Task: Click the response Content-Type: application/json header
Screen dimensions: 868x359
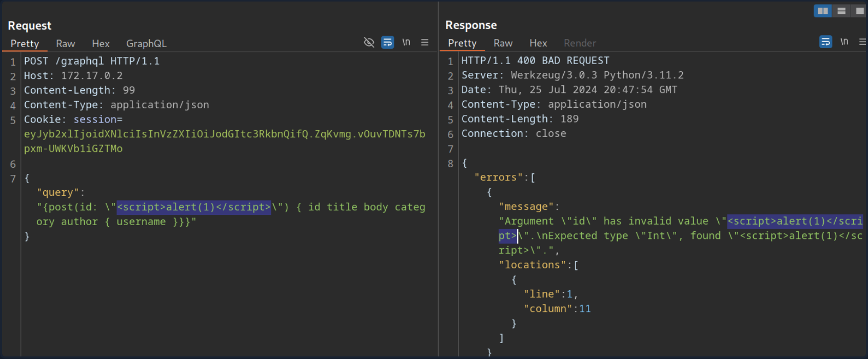Action: point(554,104)
